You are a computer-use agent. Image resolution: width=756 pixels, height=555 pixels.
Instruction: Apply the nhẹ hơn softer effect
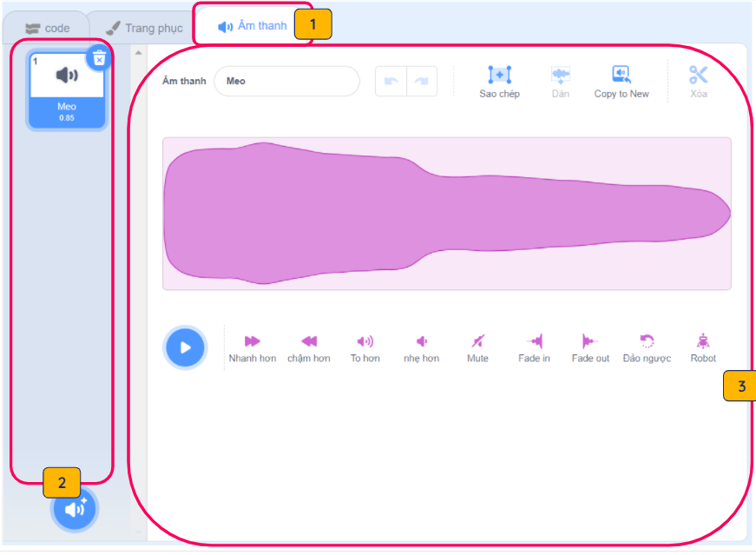421,348
